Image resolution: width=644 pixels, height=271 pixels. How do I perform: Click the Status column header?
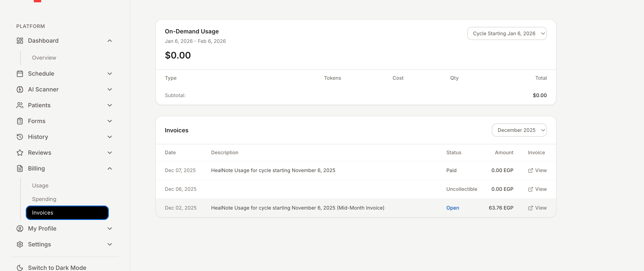(x=454, y=152)
